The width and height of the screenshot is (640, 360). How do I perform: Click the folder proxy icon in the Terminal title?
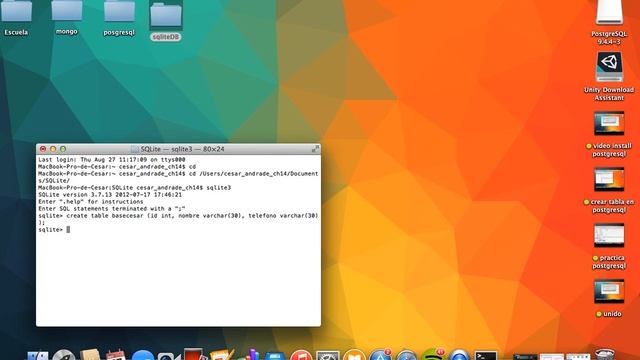[135, 149]
